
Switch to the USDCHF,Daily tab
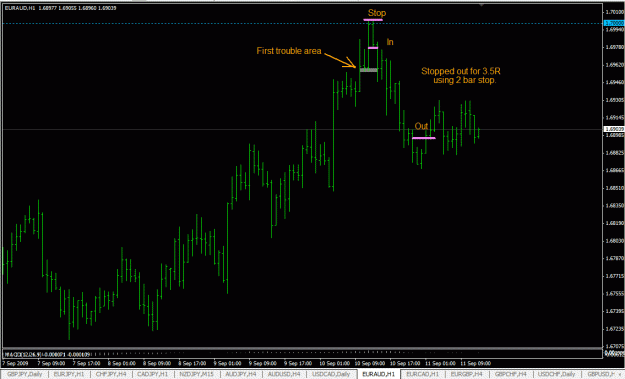556,374
